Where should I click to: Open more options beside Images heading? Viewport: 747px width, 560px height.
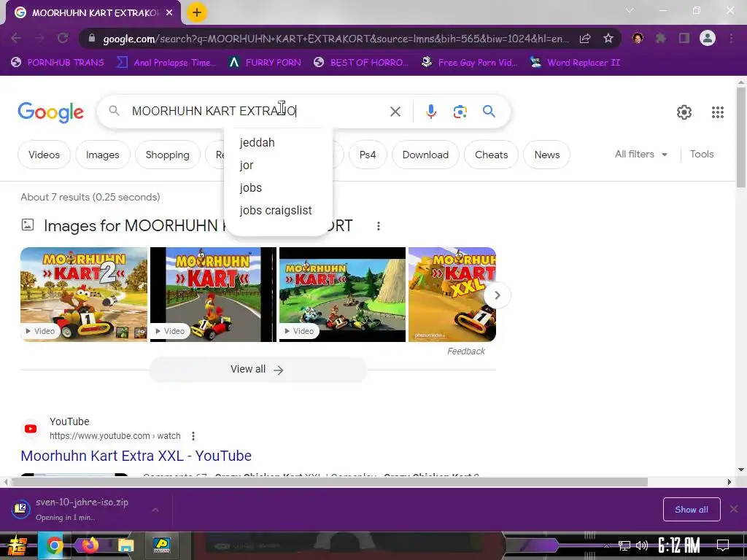(x=379, y=226)
